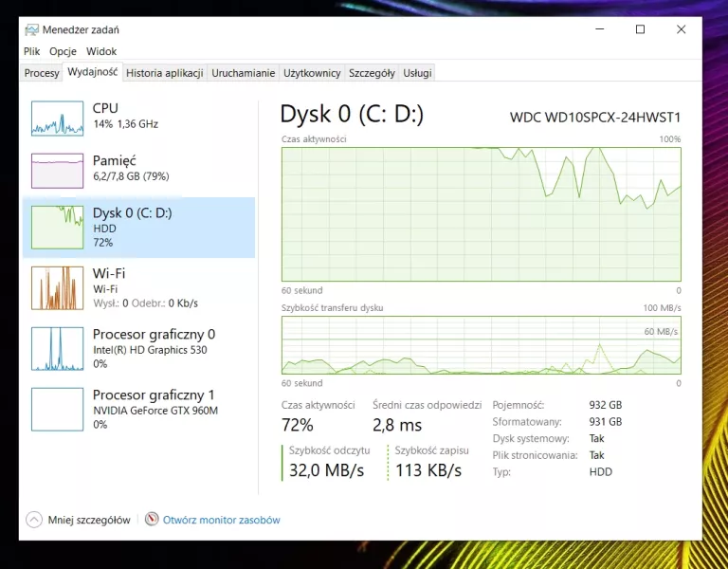728x569 pixels.
Task: Switch to the Użytkownicy tab
Action: click(x=312, y=73)
